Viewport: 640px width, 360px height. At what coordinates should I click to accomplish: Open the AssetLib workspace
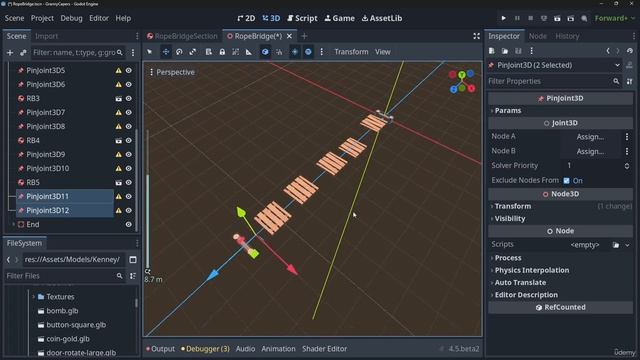[382, 18]
